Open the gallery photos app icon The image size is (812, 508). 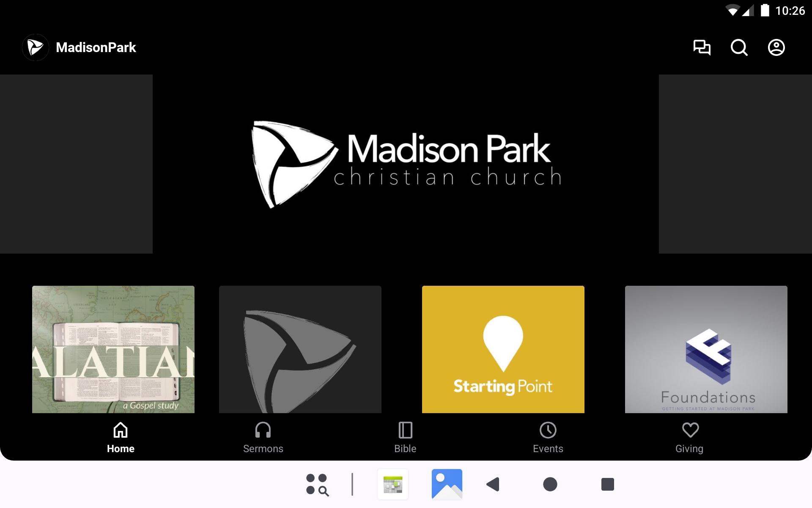coord(447,484)
